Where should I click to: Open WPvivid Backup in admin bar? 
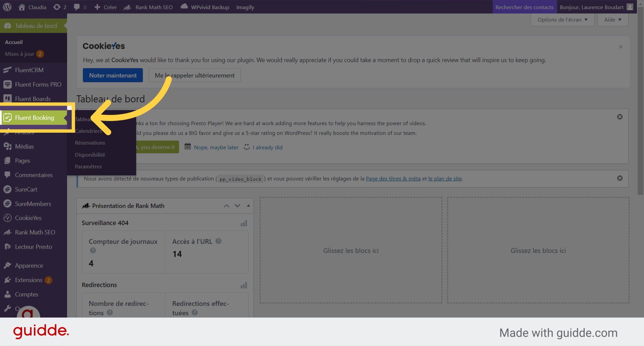[x=205, y=7]
